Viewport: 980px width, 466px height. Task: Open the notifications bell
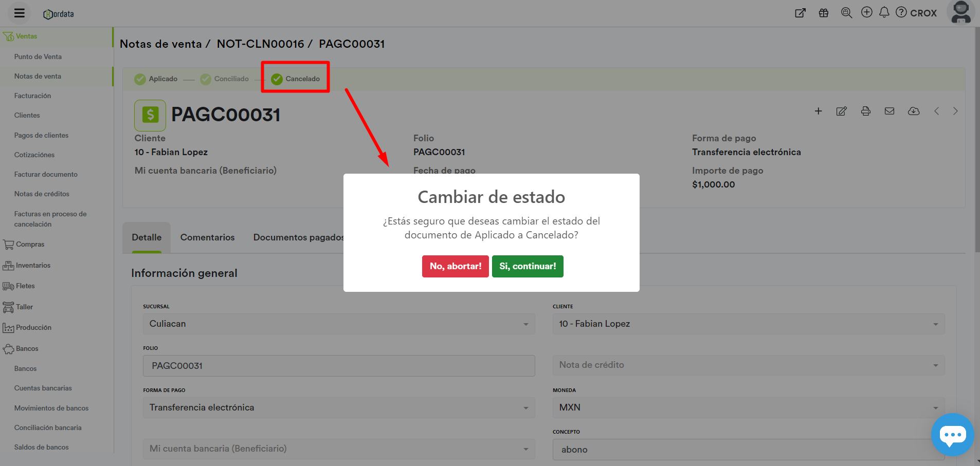pos(884,12)
